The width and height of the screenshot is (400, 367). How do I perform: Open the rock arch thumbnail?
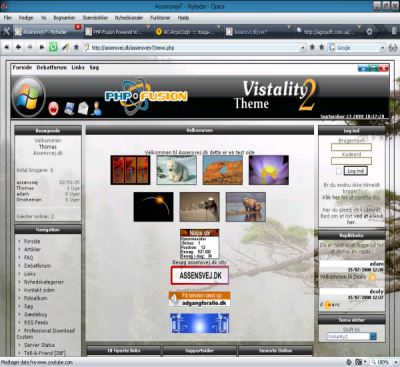click(223, 170)
